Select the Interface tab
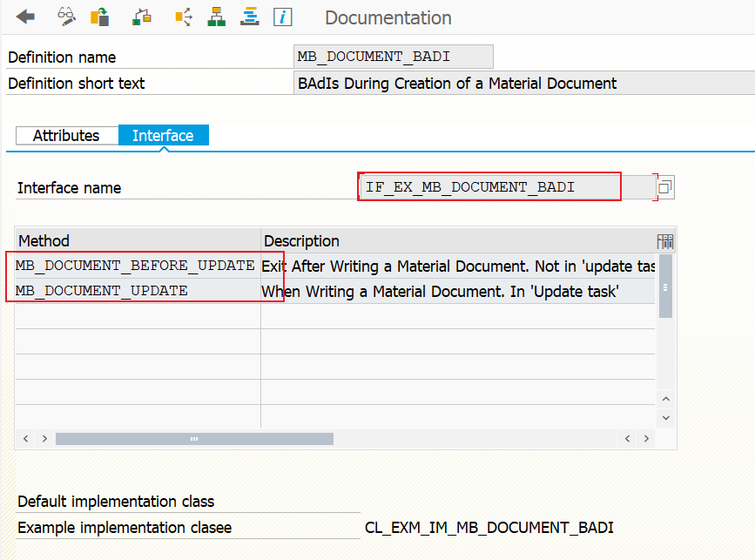The image size is (755, 560). click(x=163, y=135)
